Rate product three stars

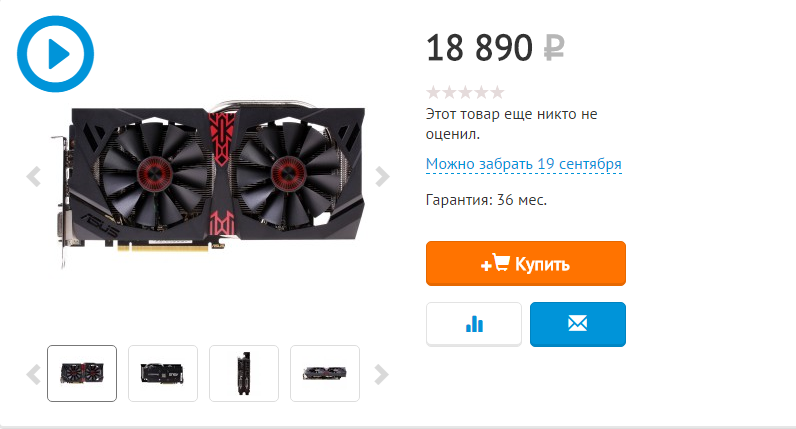[466, 92]
